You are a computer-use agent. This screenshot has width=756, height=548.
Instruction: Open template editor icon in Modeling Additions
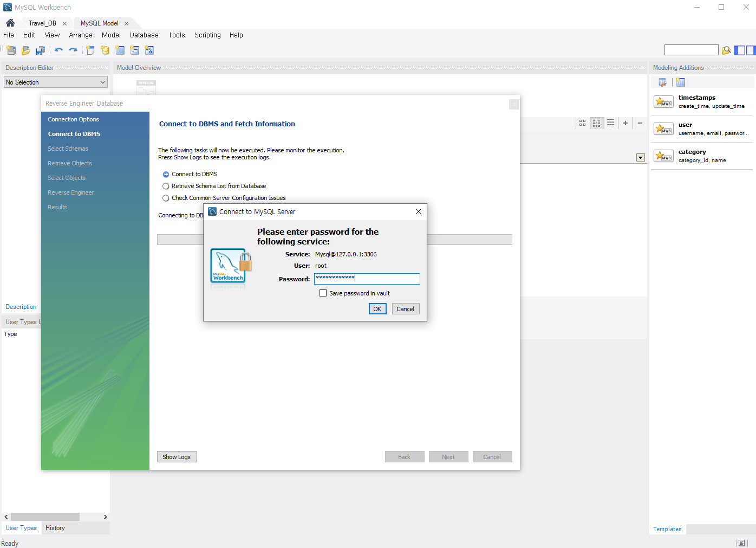click(663, 82)
